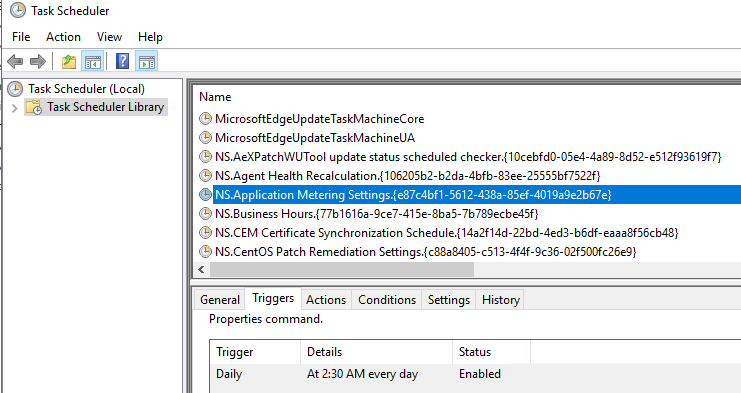The height and width of the screenshot is (393, 741).
Task: Toggle Show/Hide Console Tree toolbar icon
Action: [93, 61]
